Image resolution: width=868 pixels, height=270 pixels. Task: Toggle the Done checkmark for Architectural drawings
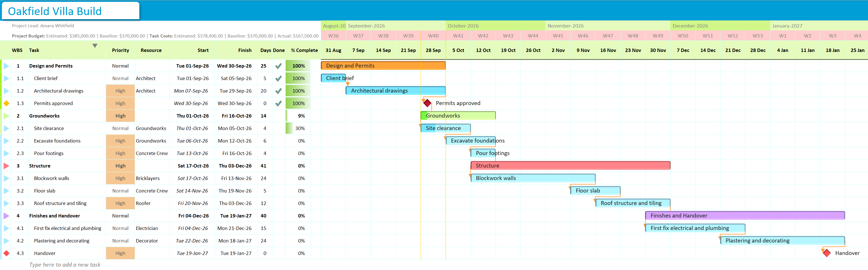click(278, 91)
